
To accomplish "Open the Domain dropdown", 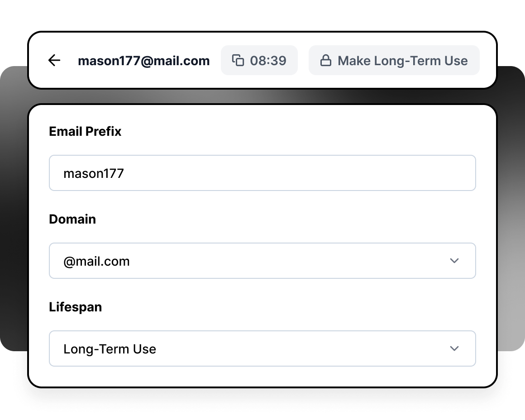I will coord(262,261).
